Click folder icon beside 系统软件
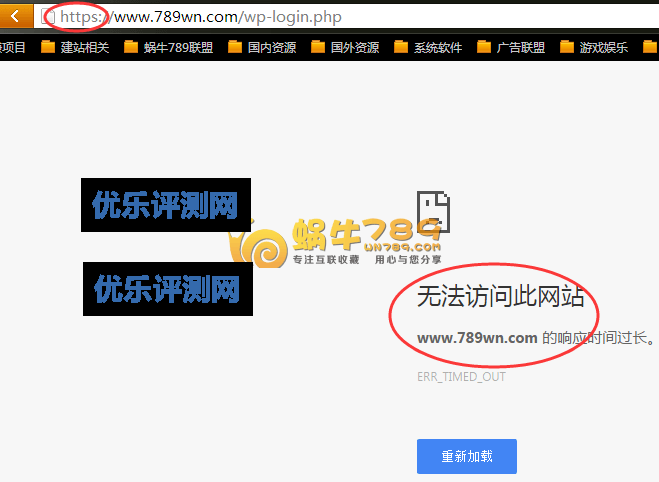Viewport: 659px width, 482px height. (x=401, y=47)
